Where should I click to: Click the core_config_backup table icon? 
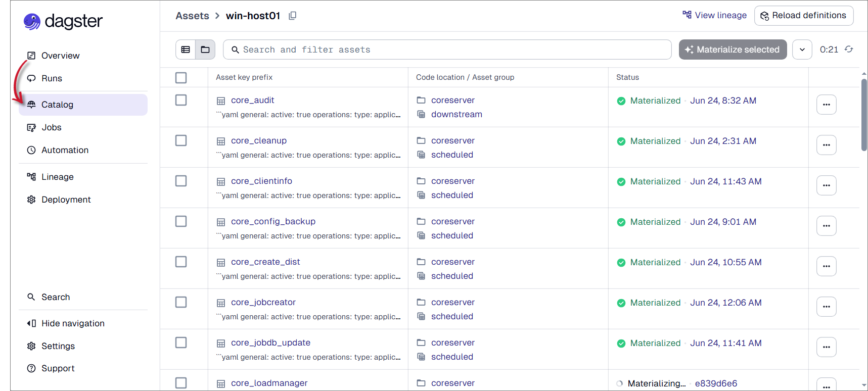(x=221, y=222)
